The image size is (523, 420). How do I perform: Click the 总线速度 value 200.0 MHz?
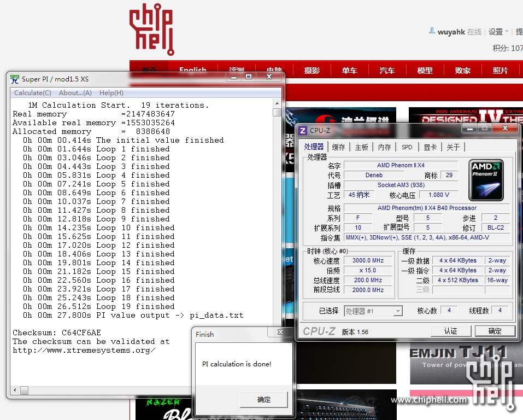pyautogui.click(x=368, y=280)
